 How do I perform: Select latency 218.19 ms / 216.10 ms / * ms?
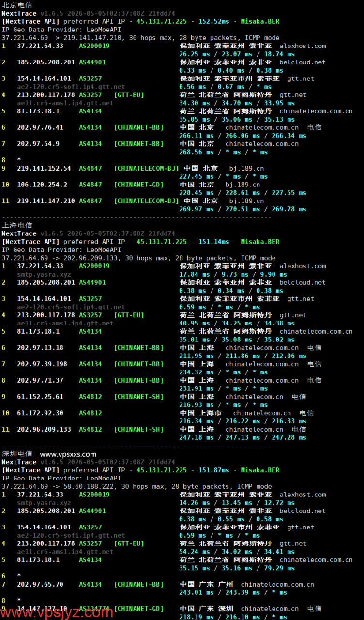click(233, 617)
